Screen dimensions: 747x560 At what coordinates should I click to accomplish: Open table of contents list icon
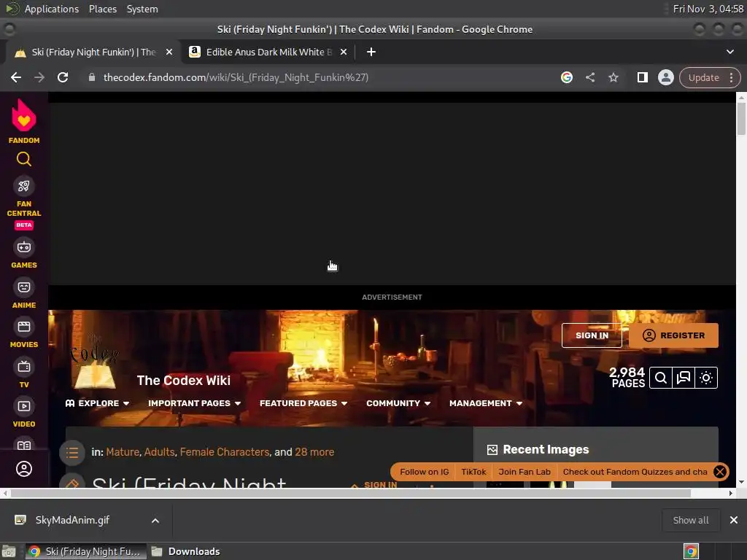(x=72, y=452)
